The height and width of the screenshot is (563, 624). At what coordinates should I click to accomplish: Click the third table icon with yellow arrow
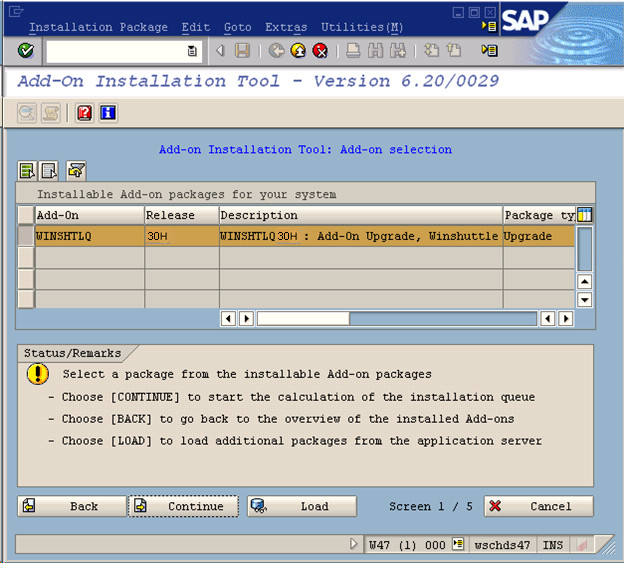point(76,171)
